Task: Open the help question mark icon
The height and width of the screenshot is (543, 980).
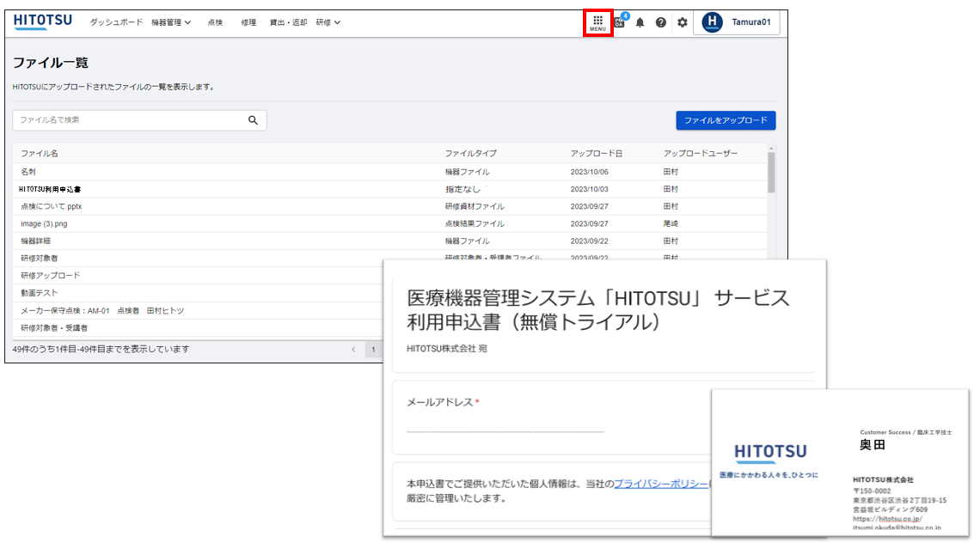Action: point(660,22)
